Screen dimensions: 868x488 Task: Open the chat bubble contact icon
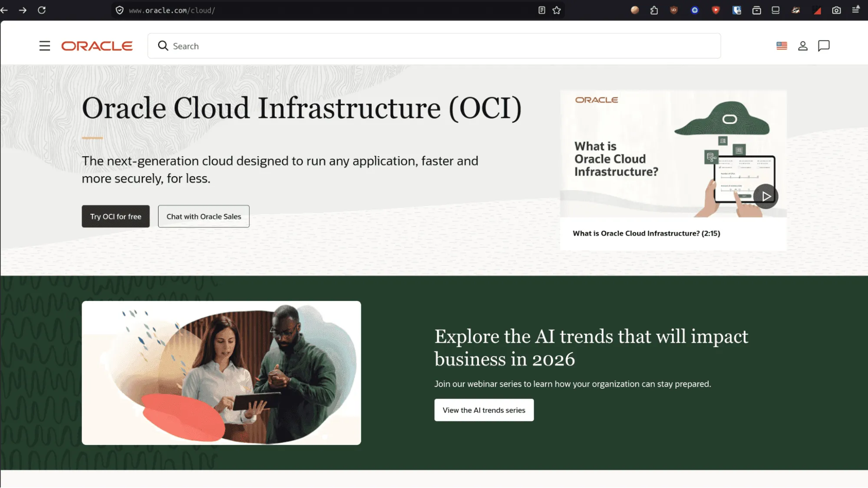coord(824,46)
